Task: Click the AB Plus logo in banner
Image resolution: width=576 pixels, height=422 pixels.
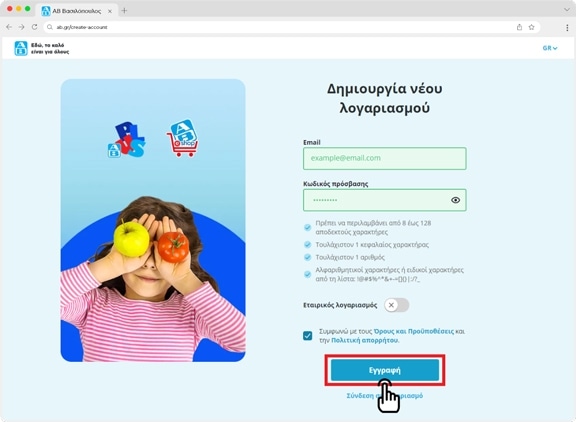Action: pyautogui.click(x=126, y=140)
